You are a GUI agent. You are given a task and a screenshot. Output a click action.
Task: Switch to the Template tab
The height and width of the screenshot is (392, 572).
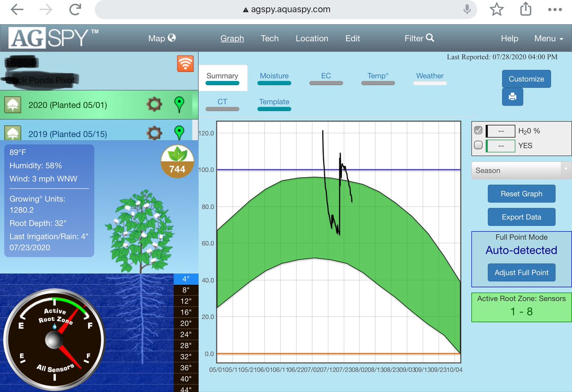(274, 104)
